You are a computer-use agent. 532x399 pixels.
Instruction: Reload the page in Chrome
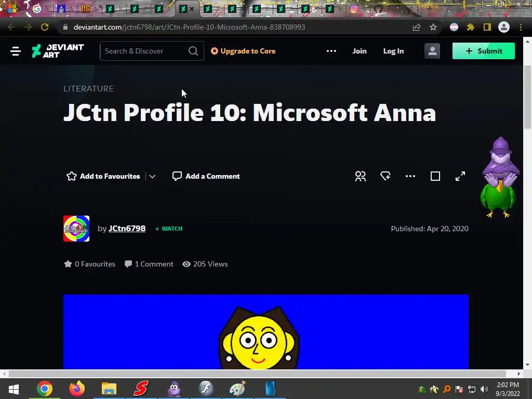click(45, 27)
